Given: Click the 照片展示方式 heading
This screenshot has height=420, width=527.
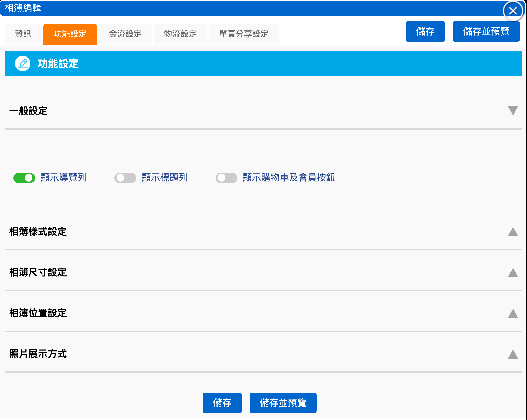Looking at the screenshot, I should pyautogui.click(x=38, y=354).
